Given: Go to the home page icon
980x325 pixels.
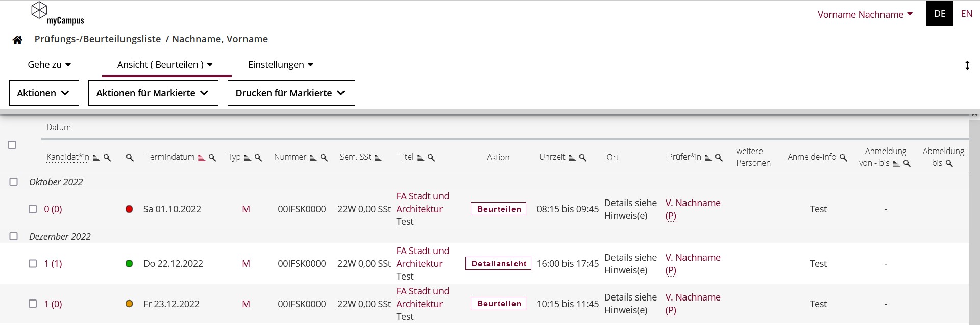Looking at the screenshot, I should pyautogui.click(x=17, y=40).
